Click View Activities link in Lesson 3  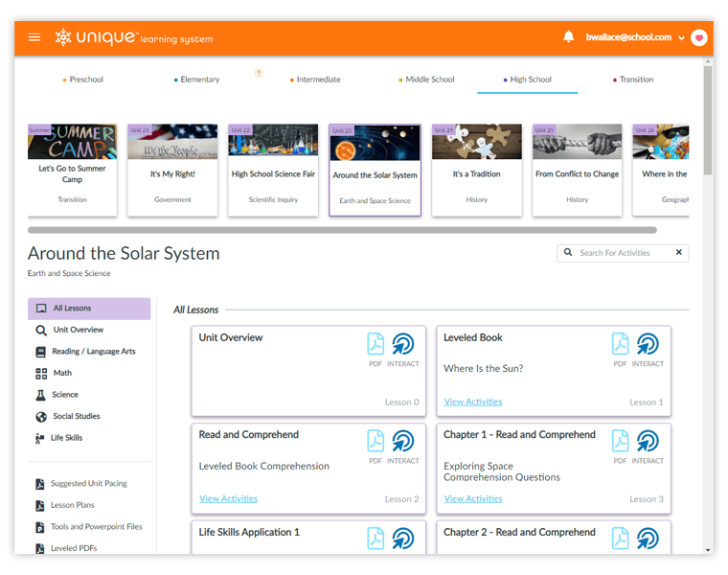[472, 498]
